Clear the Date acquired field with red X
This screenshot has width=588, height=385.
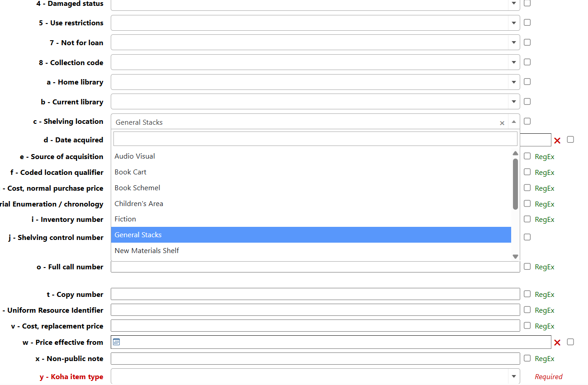pyautogui.click(x=557, y=141)
